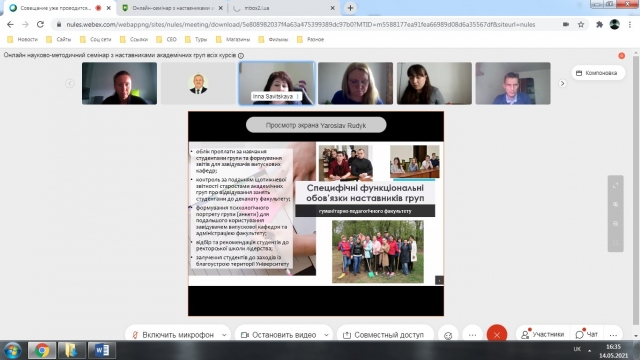Image resolution: width=640 pixels, height=360 pixels.
Task: Open Word from the taskbar
Action: click(101, 350)
